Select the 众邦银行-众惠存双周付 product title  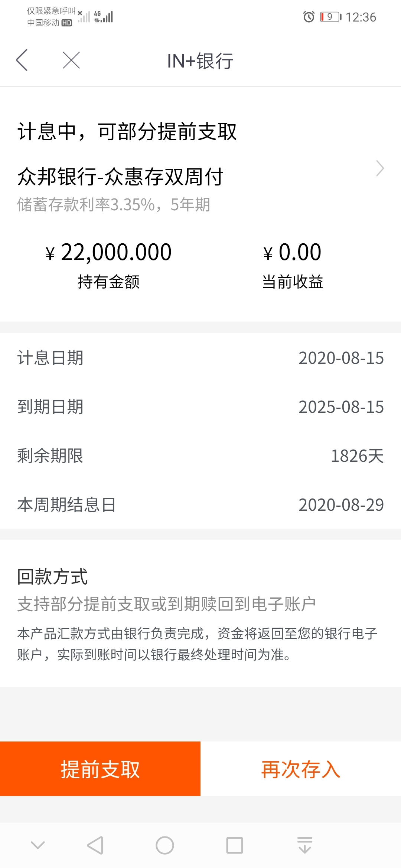tap(120, 177)
